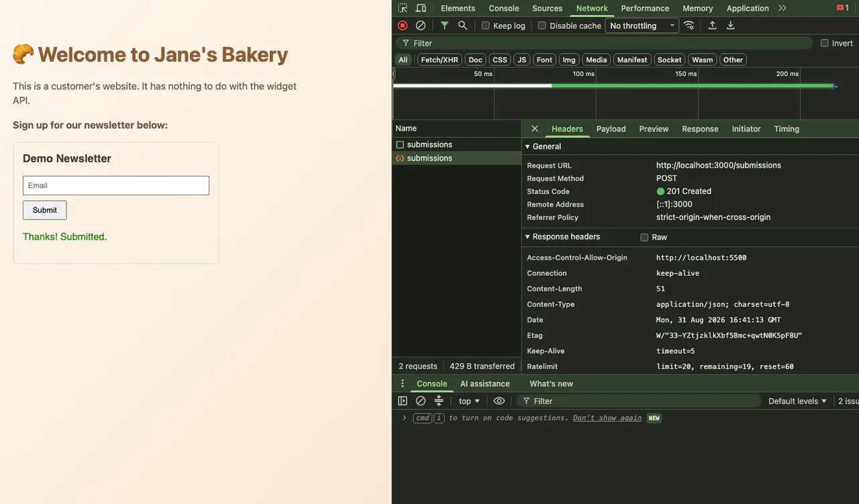
Task: Open the No throttling dropdown
Action: [642, 26]
